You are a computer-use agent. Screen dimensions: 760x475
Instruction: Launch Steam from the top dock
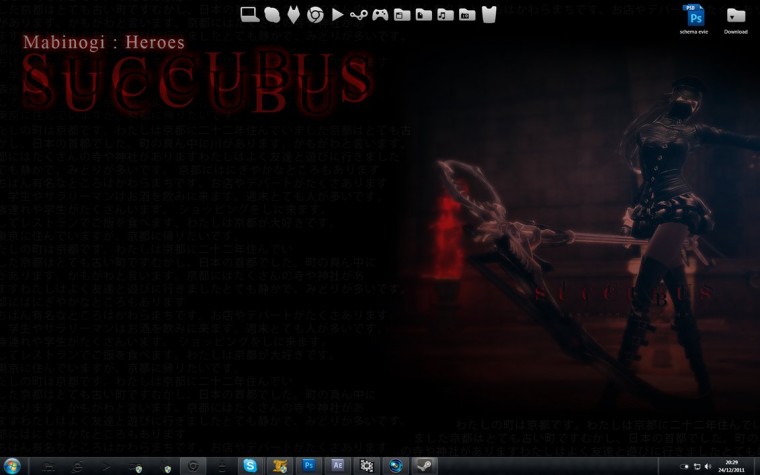tap(359, 15)
